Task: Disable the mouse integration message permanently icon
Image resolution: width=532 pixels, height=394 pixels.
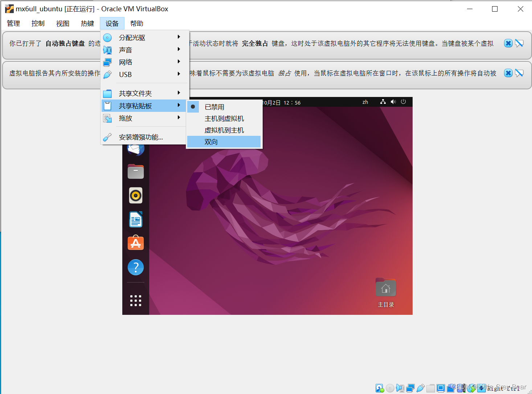Action: click(x=519, y=73)
